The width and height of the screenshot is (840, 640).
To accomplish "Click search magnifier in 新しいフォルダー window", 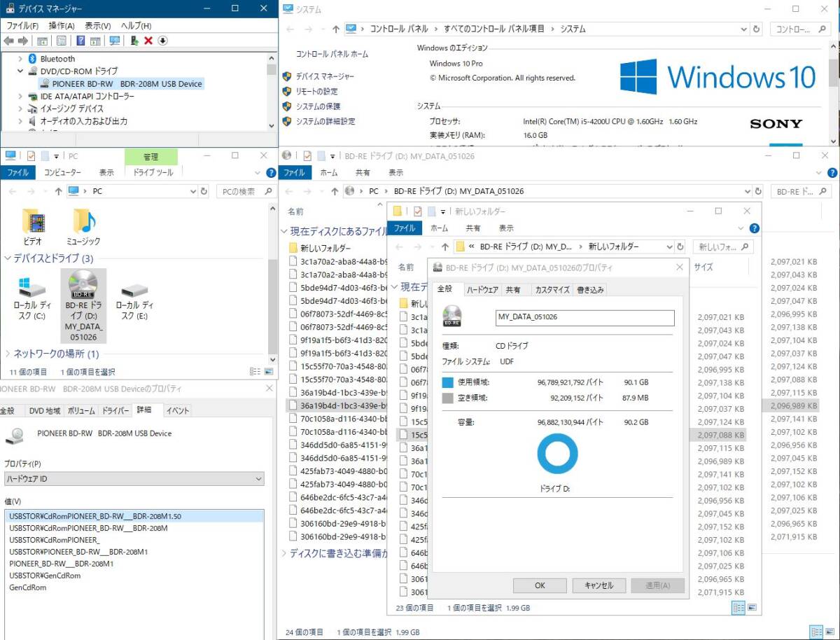I will pyautogui.click(x=744, y=246).
